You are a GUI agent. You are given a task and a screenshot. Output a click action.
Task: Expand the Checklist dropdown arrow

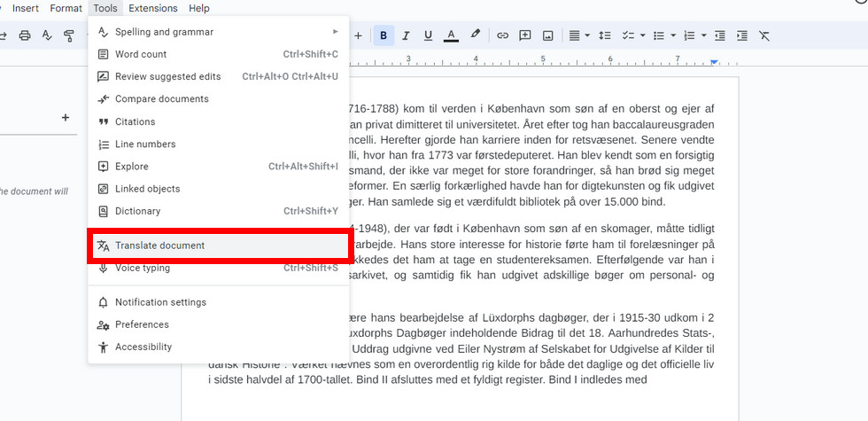point(643,36)
